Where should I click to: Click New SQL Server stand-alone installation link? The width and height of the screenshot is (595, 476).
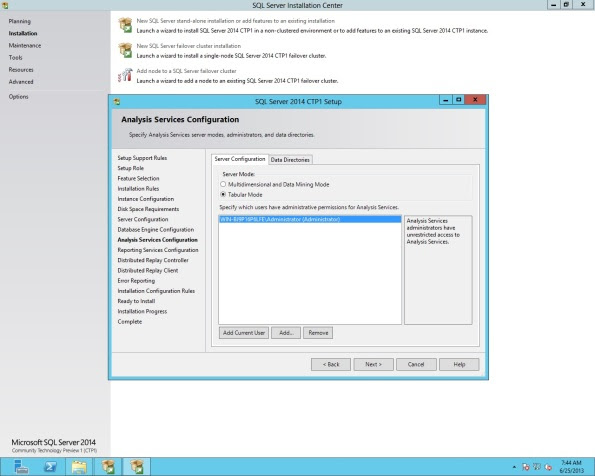tap(236, 21)
